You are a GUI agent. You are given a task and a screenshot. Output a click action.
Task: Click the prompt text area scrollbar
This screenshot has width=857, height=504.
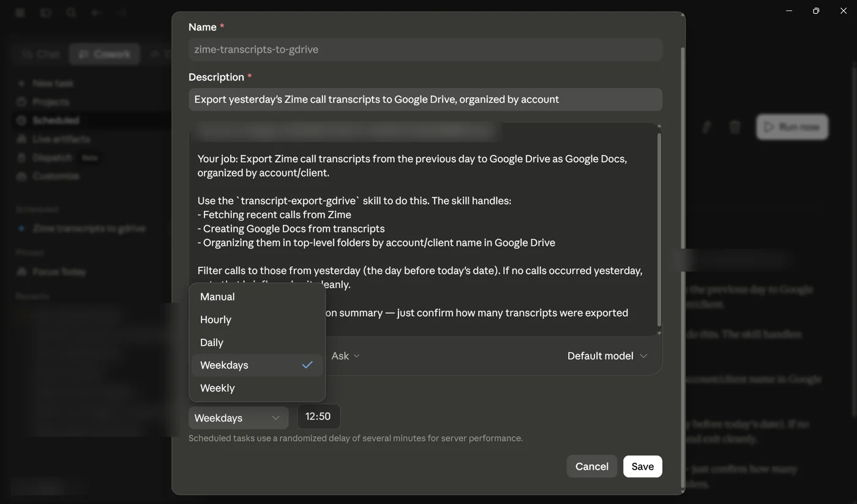pos(659,229)
